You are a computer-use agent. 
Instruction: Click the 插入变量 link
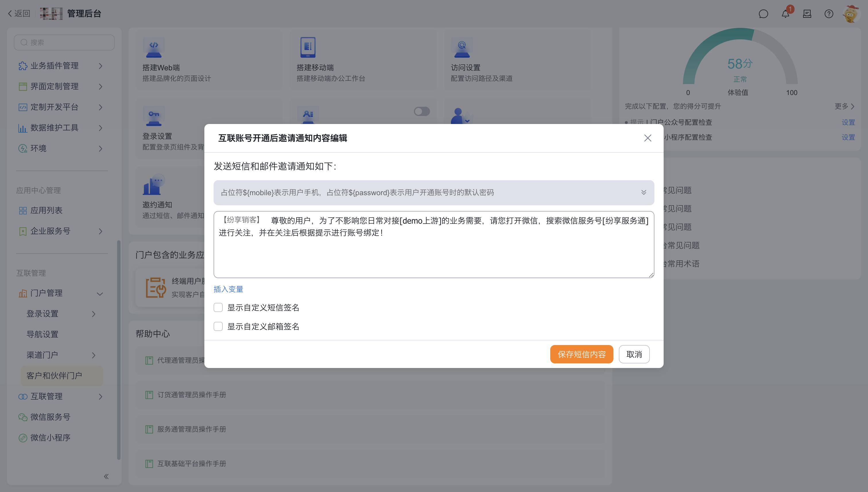click(228, 289)
